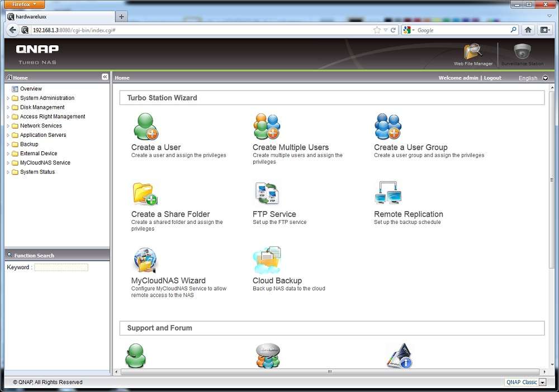559x392 pixels.
Task: Expand Network Services tree node
Action: tap(8, 126)
